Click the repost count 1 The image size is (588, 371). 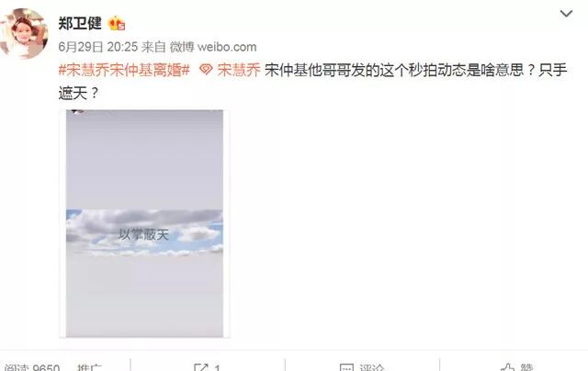pyautogui.click(x=217, y=367)
